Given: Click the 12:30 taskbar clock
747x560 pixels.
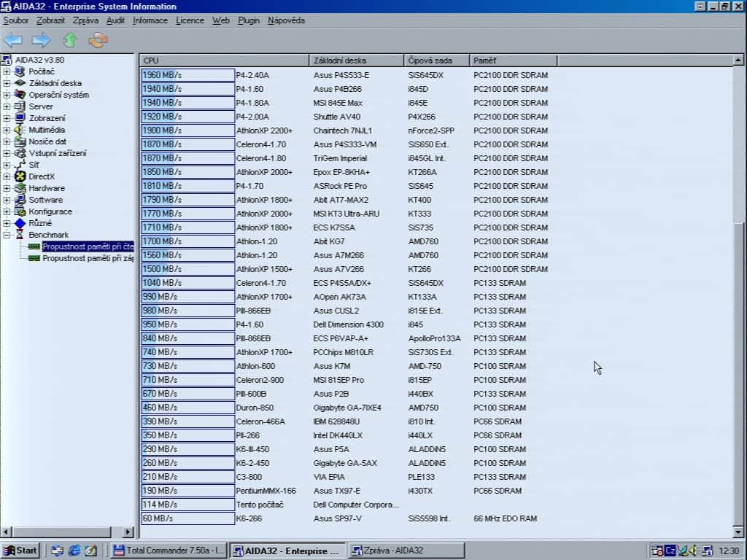Looking at the screenshot, I should [729, 551].
